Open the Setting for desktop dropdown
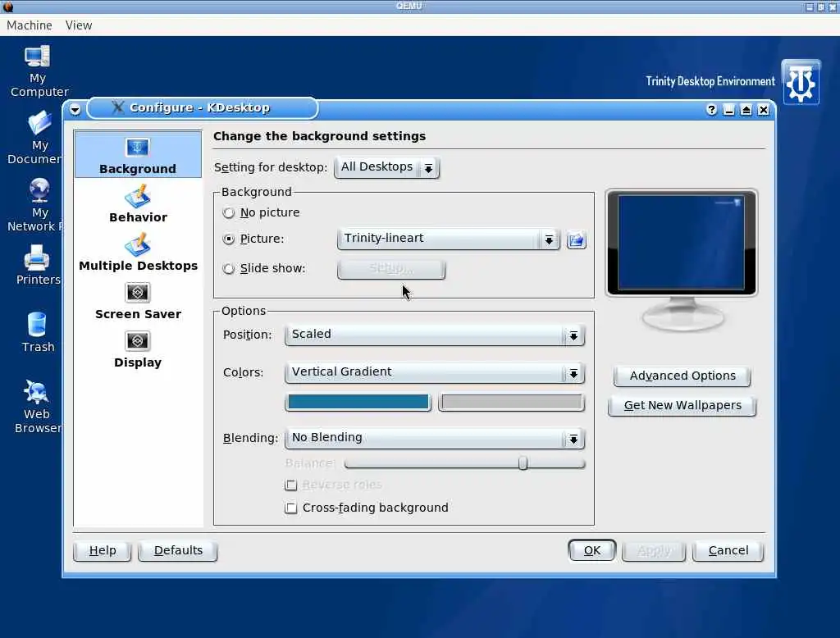 tap(386, 167)
